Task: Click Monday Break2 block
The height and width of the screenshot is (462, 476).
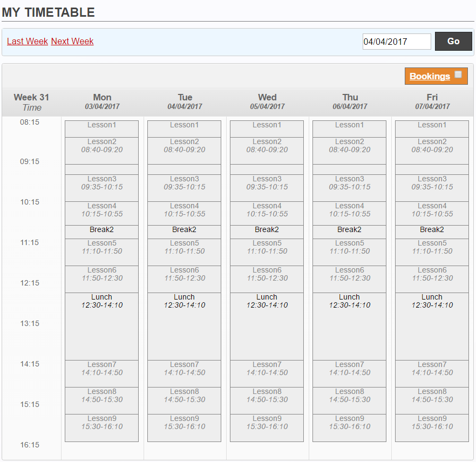Action: [x=101, y=232]
